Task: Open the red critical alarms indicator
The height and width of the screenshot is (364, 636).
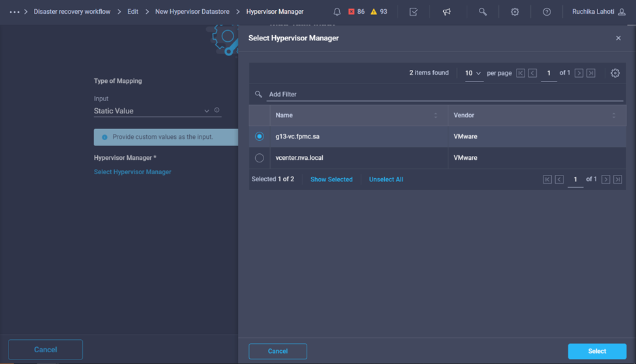Action: 356,12
